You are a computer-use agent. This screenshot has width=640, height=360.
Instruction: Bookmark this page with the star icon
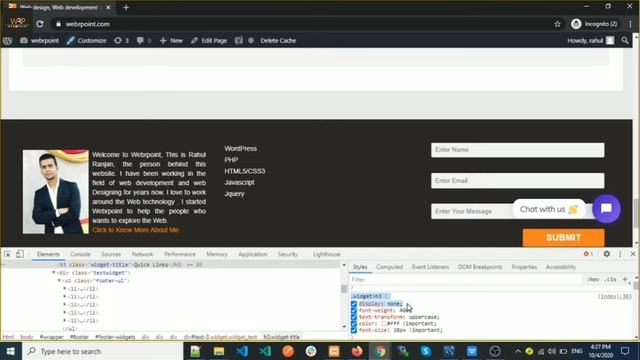tap(557, 24)
